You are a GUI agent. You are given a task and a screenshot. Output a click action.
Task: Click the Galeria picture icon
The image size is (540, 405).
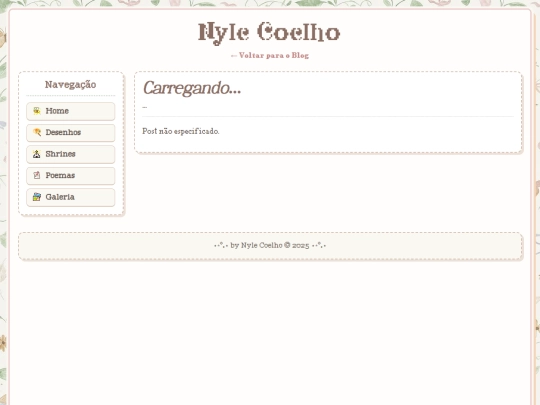37,197
